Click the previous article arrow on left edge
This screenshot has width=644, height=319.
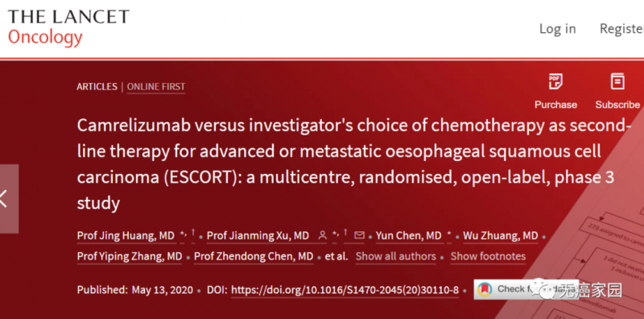click(6, 199)
